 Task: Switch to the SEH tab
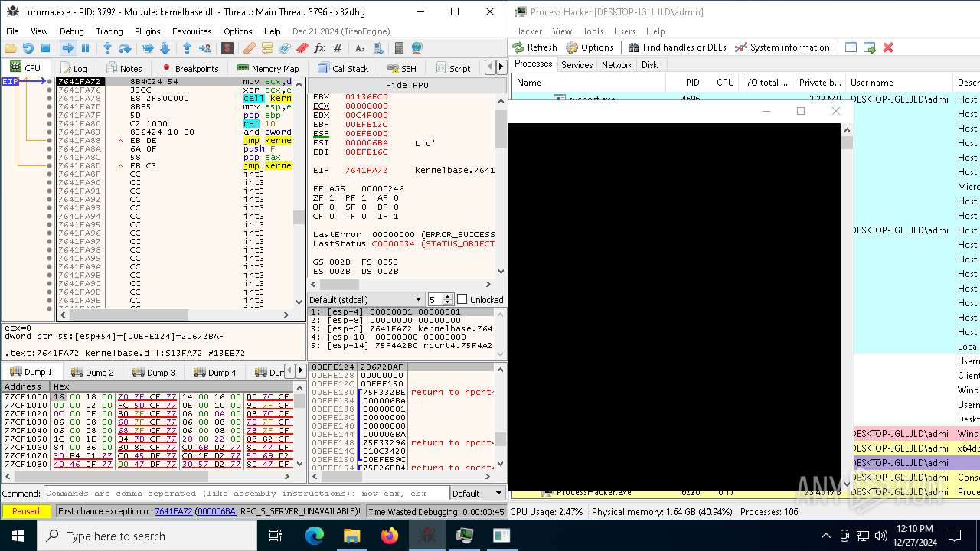401,68
